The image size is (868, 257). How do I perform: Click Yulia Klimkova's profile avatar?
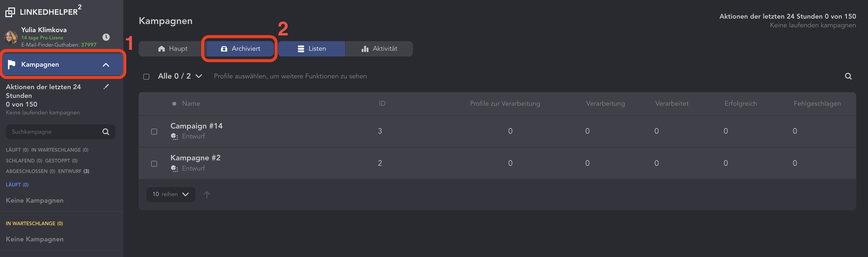point(11,37)
